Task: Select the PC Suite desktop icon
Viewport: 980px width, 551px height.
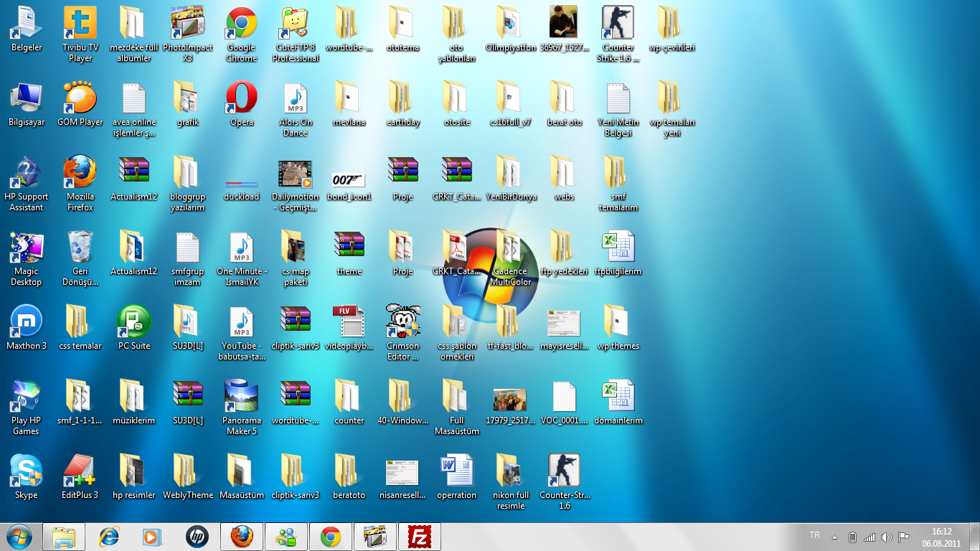Action: pyautogui.click(x=134, y=327)
